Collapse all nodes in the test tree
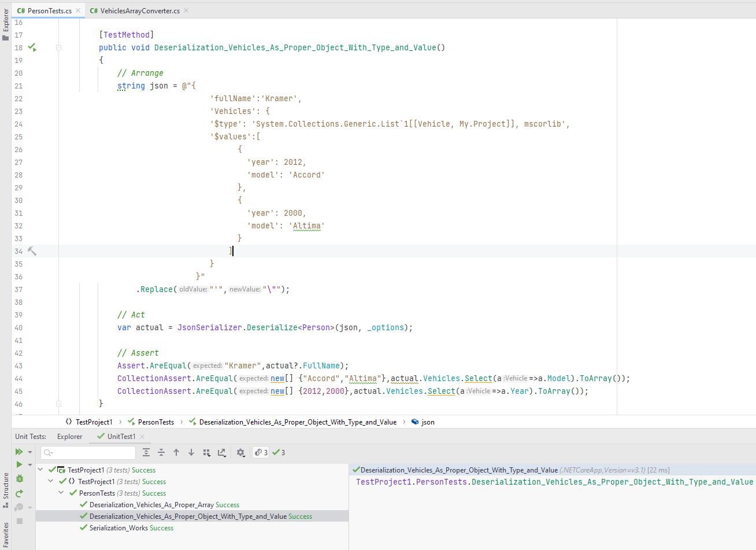The image size is (756, 550). (x=161, y=452)
